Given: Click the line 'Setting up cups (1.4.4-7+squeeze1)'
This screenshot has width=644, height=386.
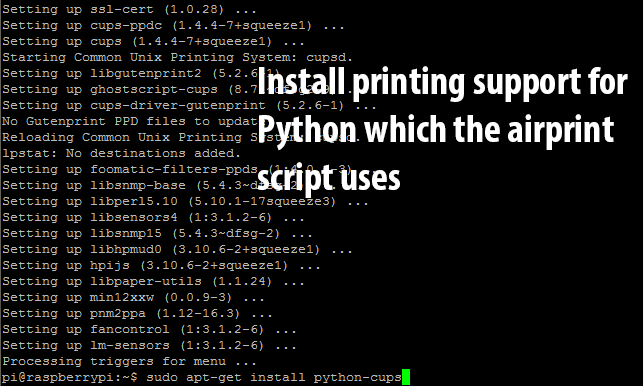Looking at the screenshot, I should (x=153, y=41).
